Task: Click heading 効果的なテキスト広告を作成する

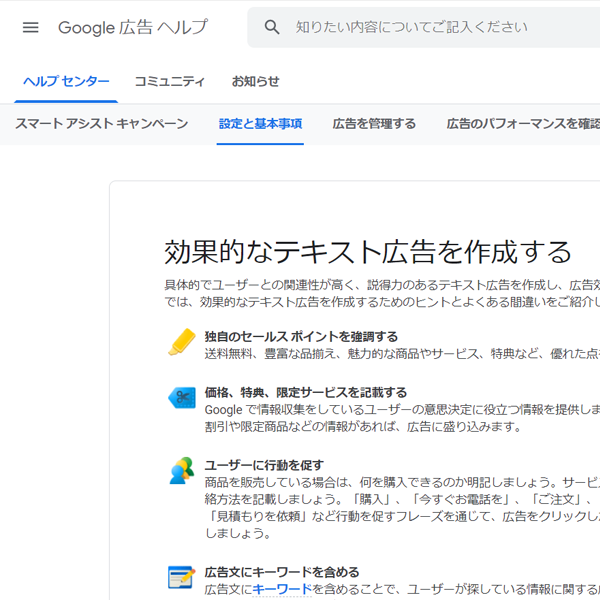Action: pos(368,252)
